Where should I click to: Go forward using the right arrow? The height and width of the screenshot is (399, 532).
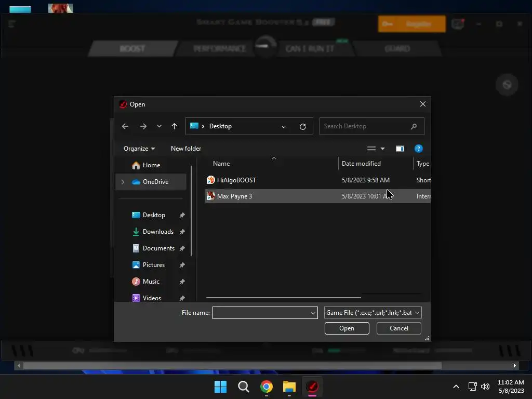click(x=143, y=126)
